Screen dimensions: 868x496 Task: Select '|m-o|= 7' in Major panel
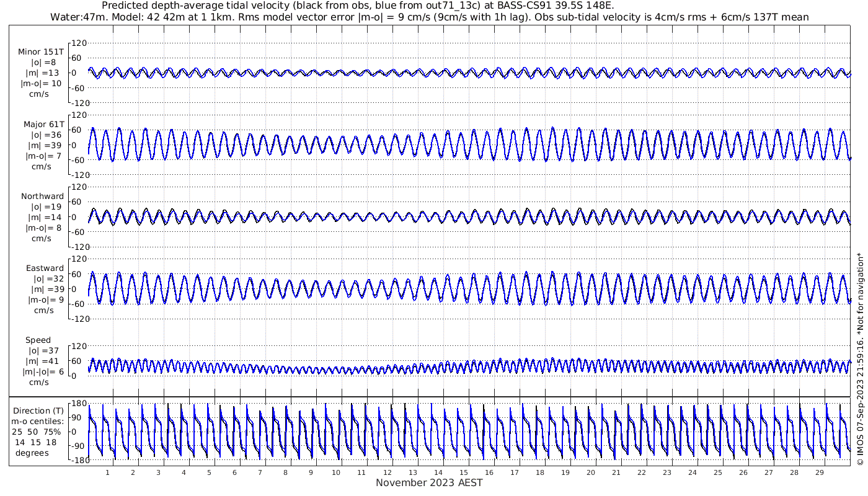click(x=44, y=156)
